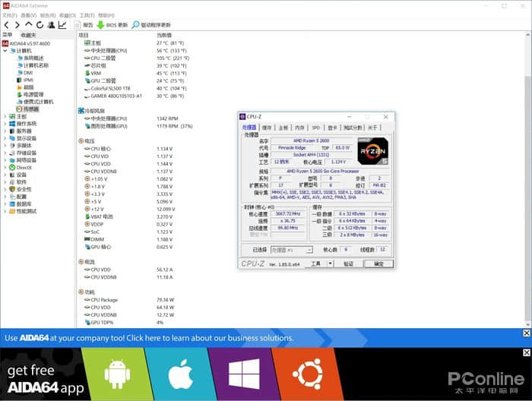
Task: Go back with the left arrow toolbar icon
Action: [x=6, y=25]
